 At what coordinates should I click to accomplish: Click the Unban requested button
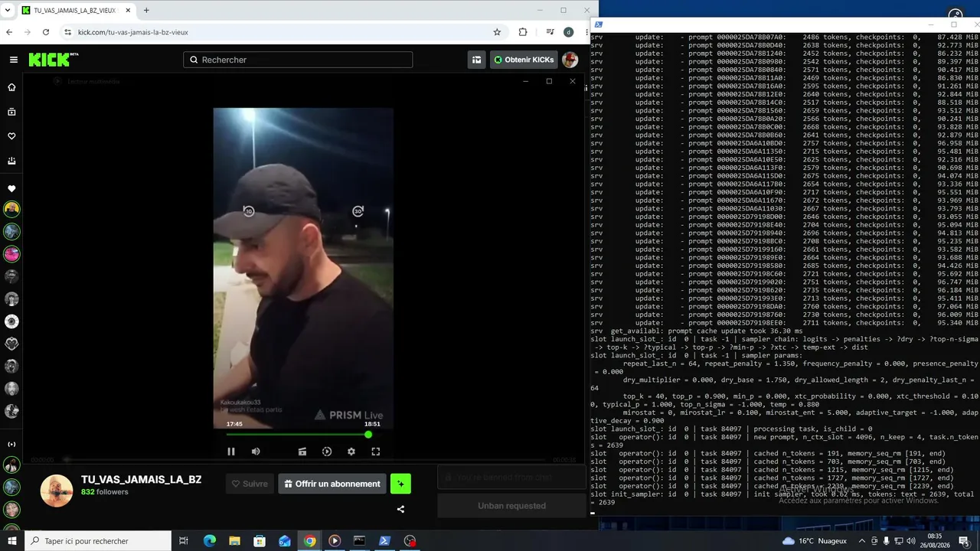point(511,506)
